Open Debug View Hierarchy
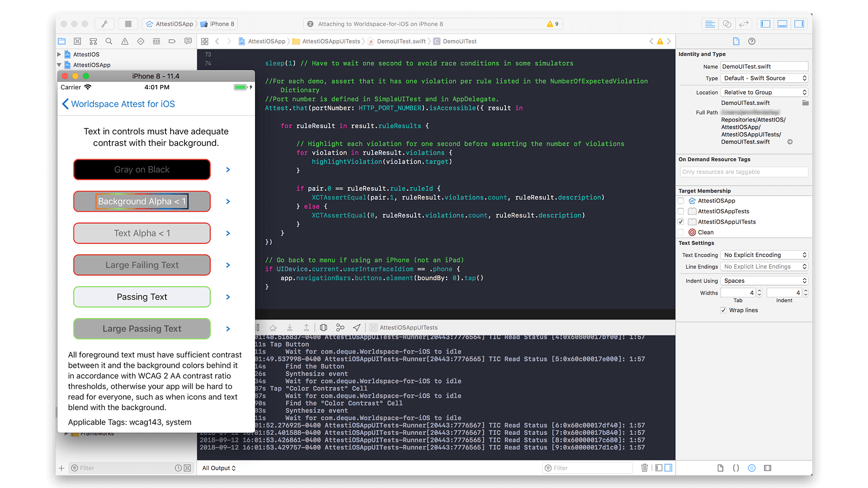The width and height of the screenshot is (868, 488). 324,328
